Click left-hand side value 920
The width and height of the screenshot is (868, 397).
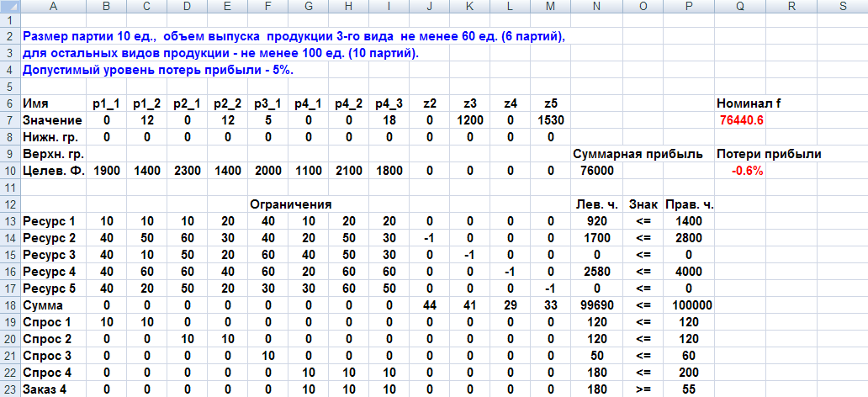(596, 221)
